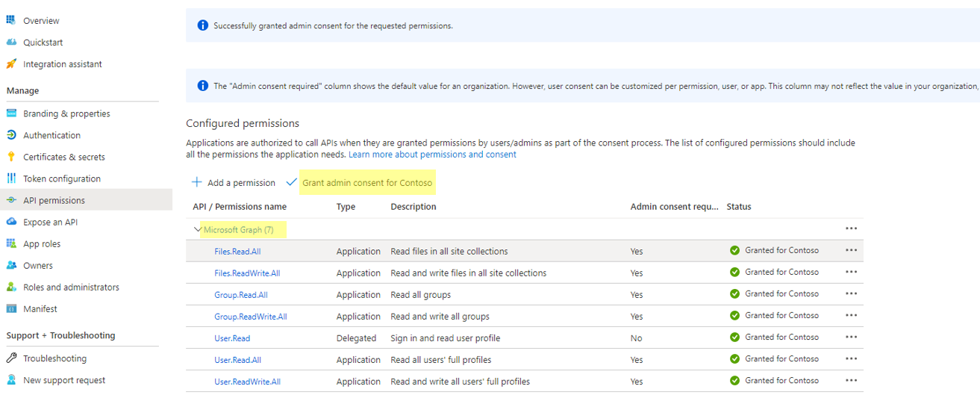
Task: Click 'Read all groups' description
Action: click(x=421, y=295)
